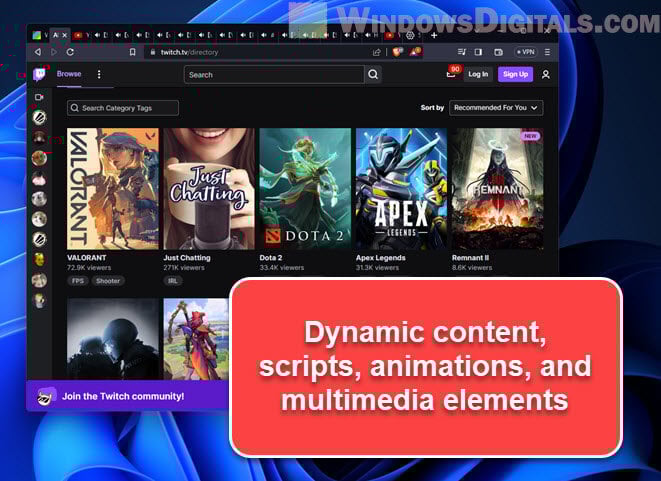Open a new tab with the plus icon

pyautogui.click(x=434, y=35)
